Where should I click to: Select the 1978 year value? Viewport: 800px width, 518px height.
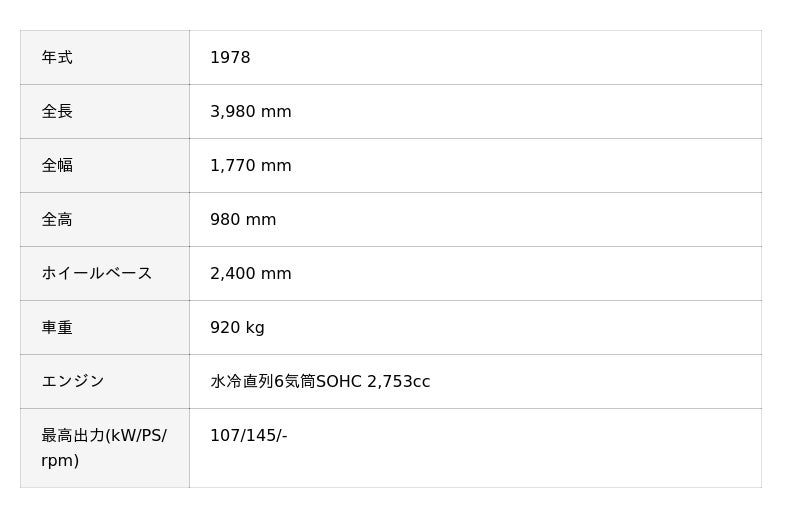tap(230, 58)
